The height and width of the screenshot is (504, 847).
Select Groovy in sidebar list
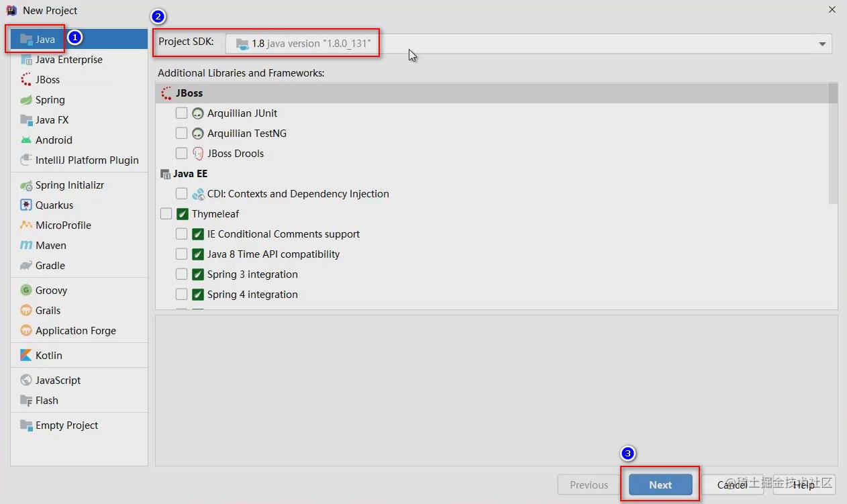[x=79, y=291]
